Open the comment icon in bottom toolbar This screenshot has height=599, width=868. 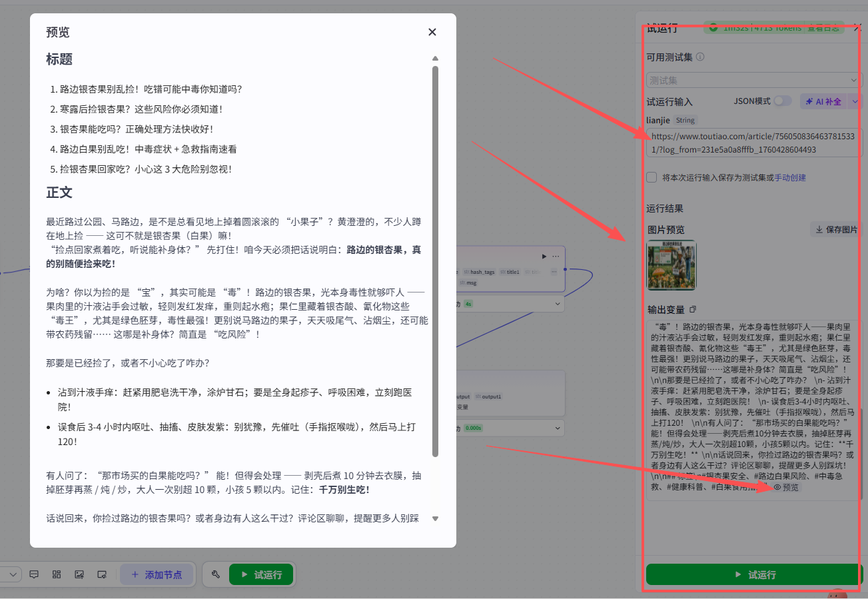coord(34,574)
